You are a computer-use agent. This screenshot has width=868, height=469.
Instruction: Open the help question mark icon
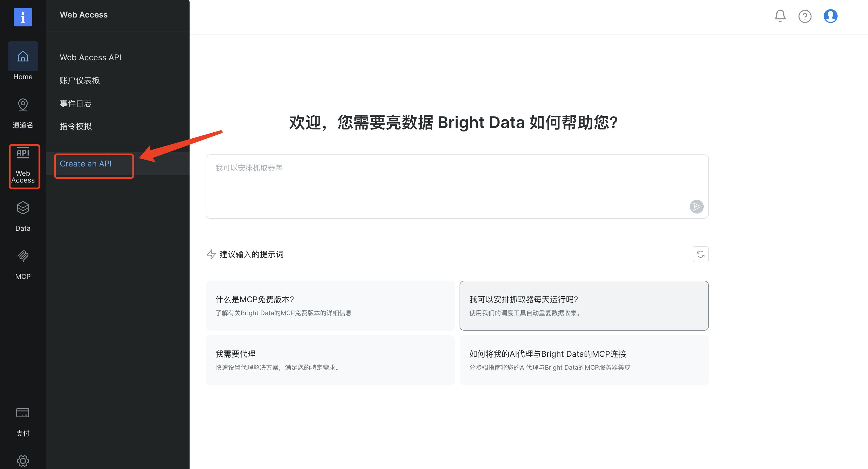(x=805, y=16)
